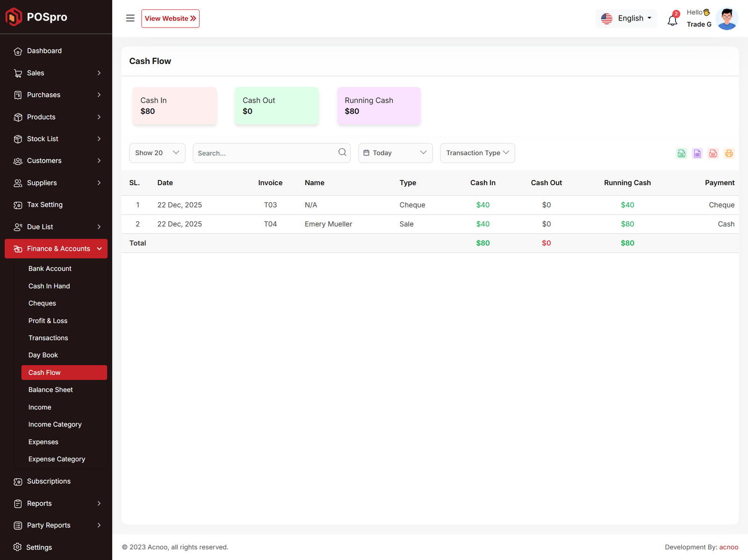Screen dimensions: 748x560
Task: Toggle the hamburger sidebar menu icon
Action: tap(130, 18)
